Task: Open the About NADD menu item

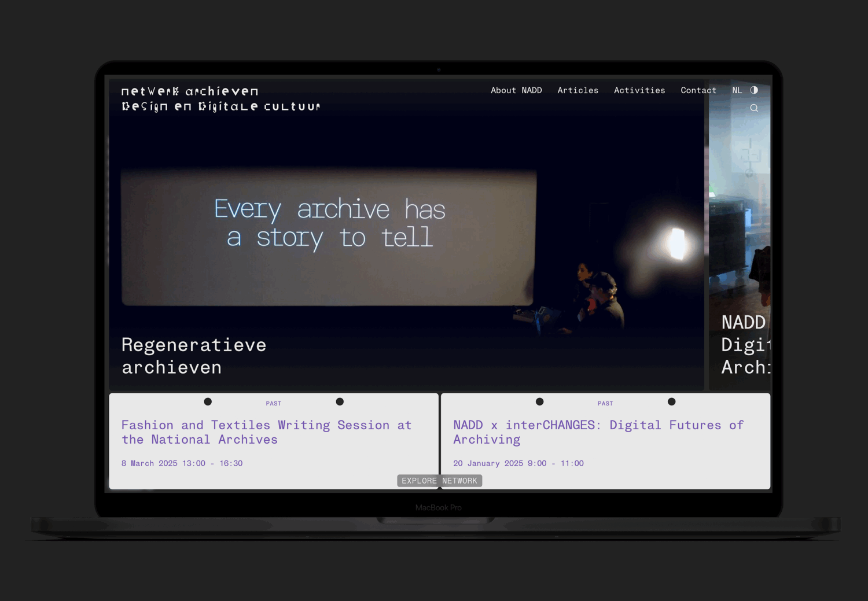Action: coord(516,90)
